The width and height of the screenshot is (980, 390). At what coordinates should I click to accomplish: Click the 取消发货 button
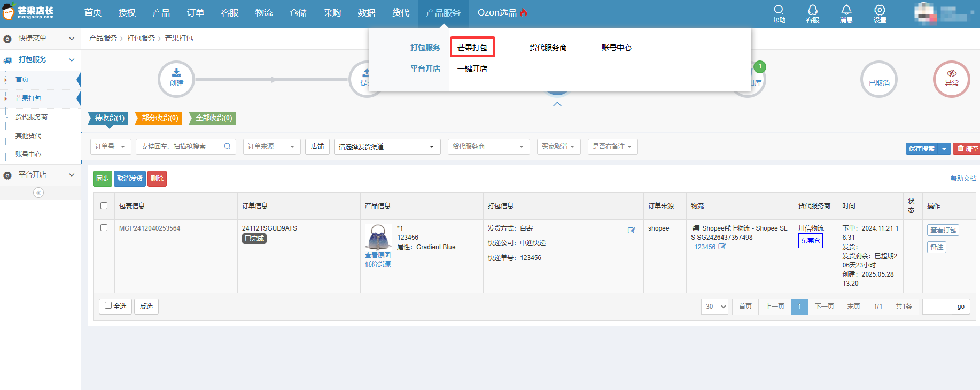point(130,179)
